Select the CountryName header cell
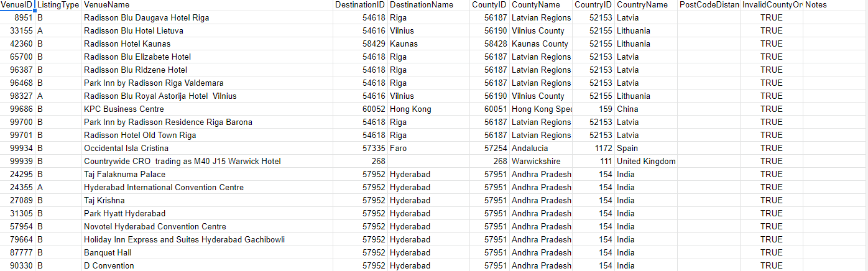The width and height of the screenshot is (868, 271). click(646, 5)
